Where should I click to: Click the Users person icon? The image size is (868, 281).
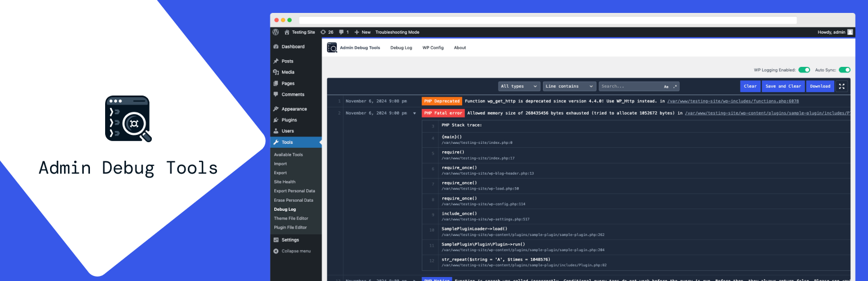click(276, 131)
